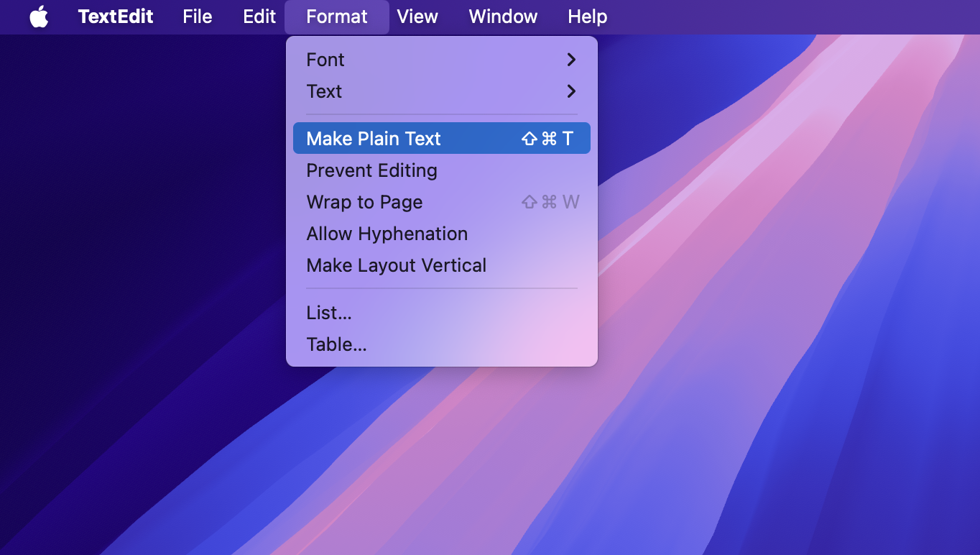Open the Window menu
980x555 pixels.
[502, 17]
